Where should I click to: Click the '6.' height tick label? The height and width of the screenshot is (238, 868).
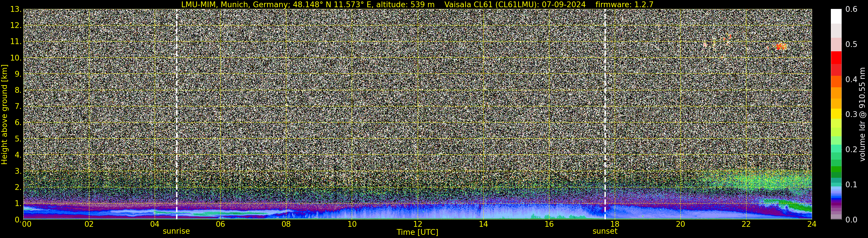(x=18, y=123)
